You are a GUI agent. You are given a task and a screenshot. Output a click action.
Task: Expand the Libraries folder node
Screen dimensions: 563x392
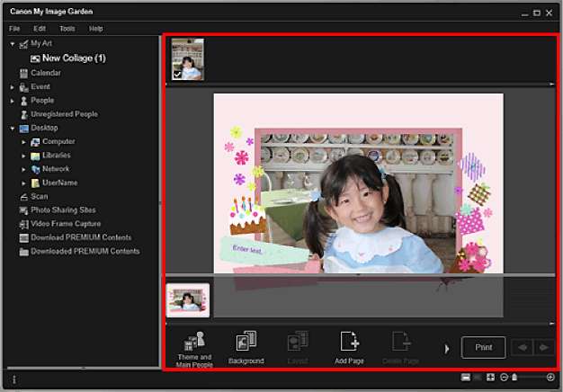24,156
